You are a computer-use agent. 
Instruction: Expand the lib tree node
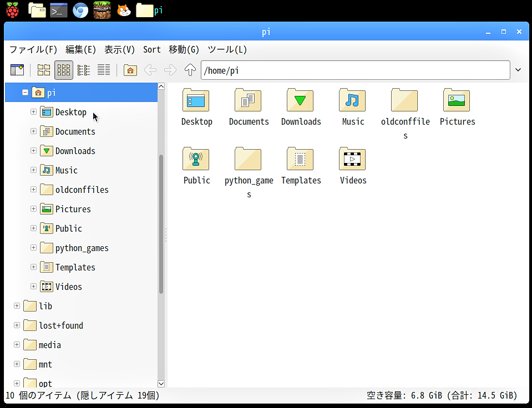17,305
